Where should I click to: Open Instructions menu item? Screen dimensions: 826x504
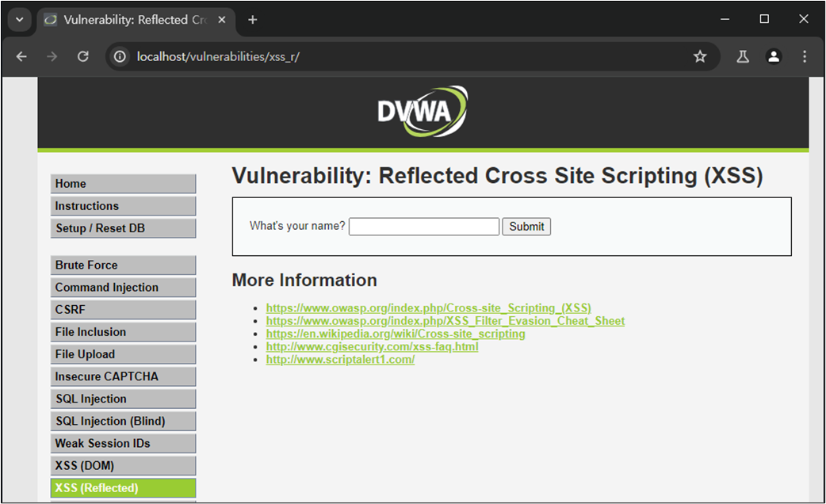[x=124, y=206]
